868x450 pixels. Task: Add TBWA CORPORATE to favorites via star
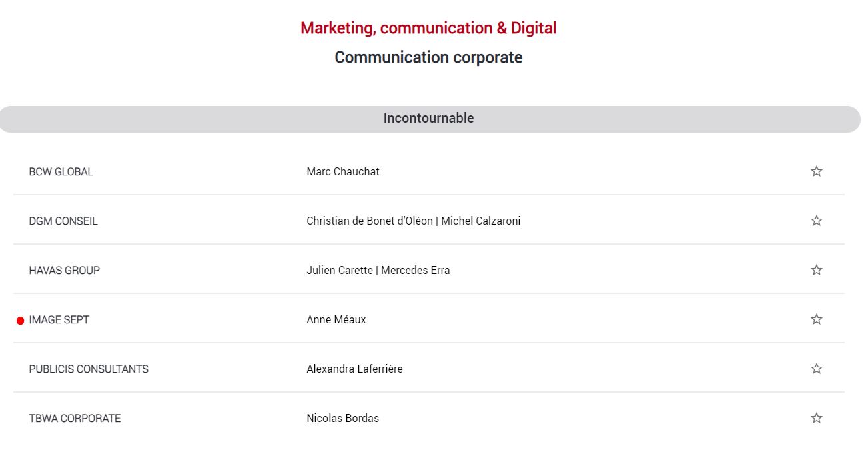[x=816, y=418]
